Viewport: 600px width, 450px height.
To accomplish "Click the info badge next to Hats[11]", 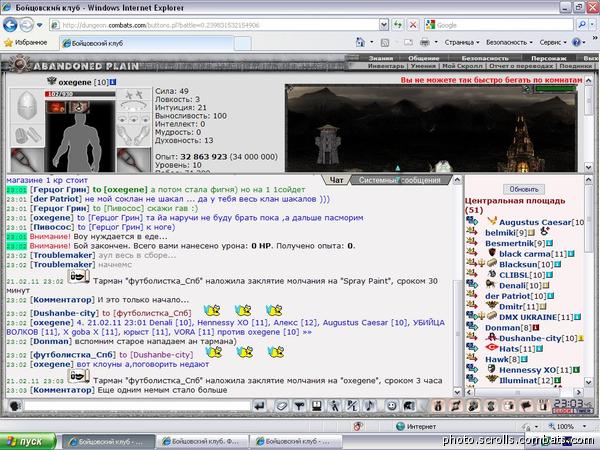I will coord(539,349).
